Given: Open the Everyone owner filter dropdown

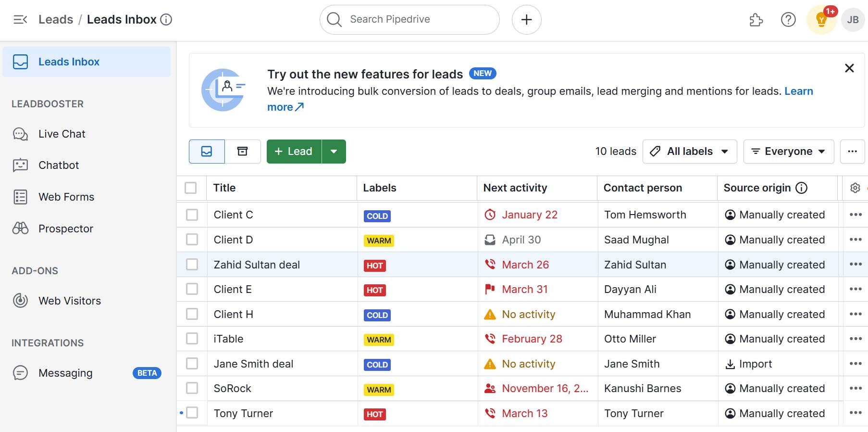Looking at the screenshot, I should [788, 152].
